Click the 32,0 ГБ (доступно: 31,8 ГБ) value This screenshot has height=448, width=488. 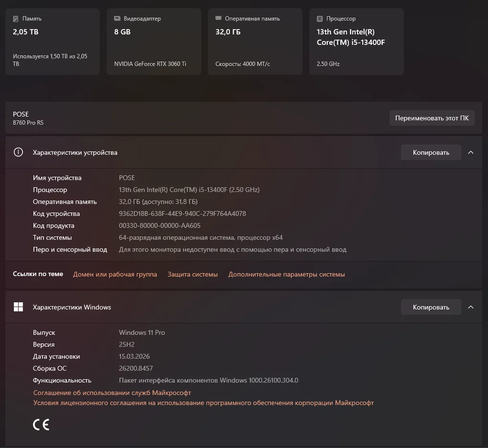[x=158, y=202]
